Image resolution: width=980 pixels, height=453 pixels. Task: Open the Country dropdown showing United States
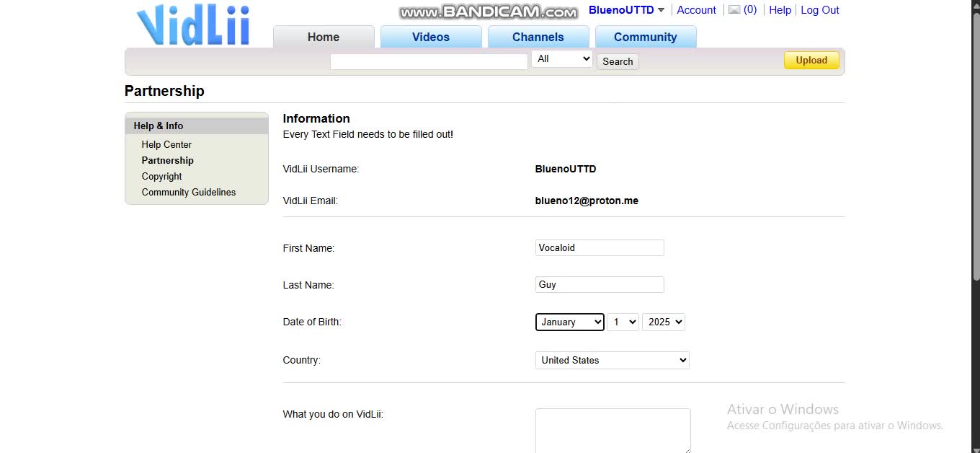click(612, 360)
